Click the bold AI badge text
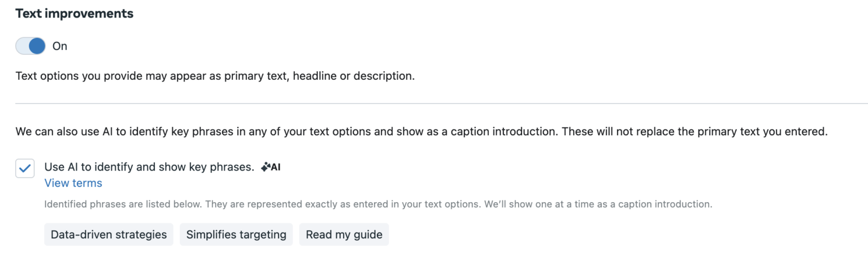Image resolution: width=868 pixels, height=261 pixels. point(276,167)
